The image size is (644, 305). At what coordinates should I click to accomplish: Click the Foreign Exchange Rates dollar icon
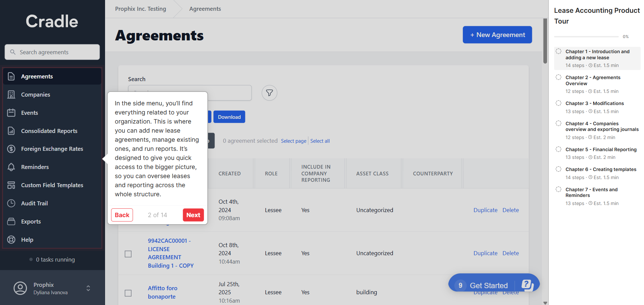click(11, 149)
